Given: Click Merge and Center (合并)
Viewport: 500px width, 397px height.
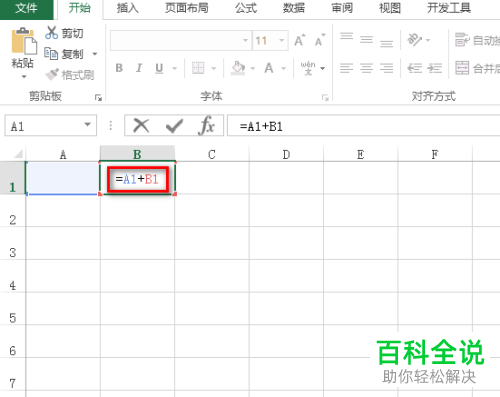Looking at the screenshot, I should pyautogui.click(x=477, y=68).
